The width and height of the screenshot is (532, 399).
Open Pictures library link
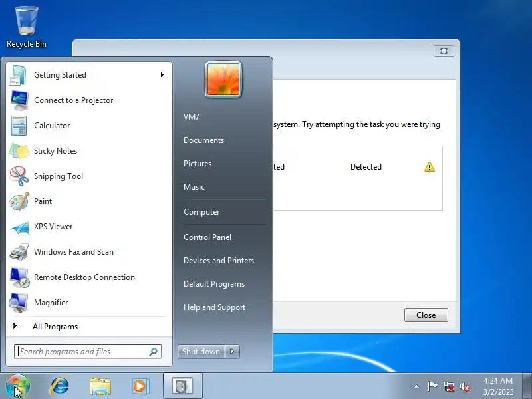tap(198, 164)
